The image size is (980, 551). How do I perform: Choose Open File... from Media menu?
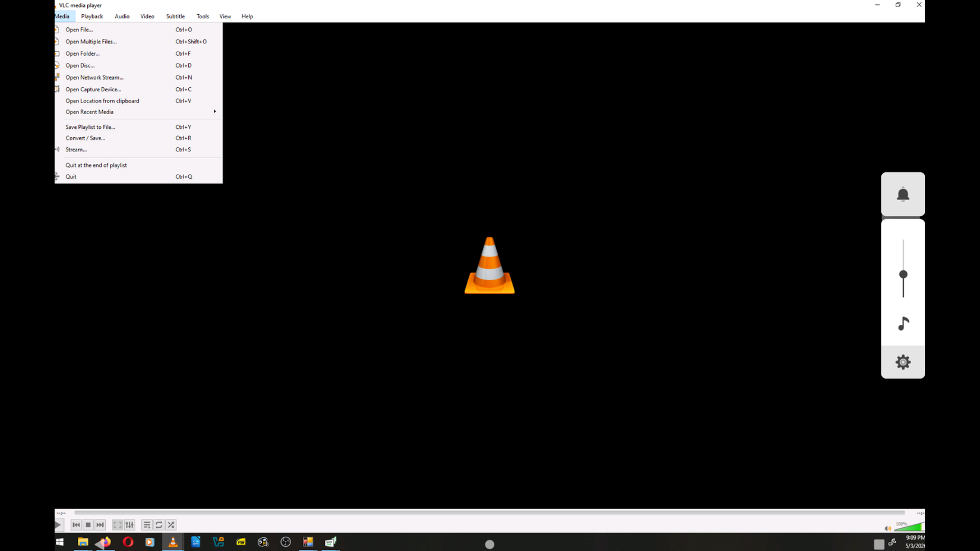click(x=138, y=30)
